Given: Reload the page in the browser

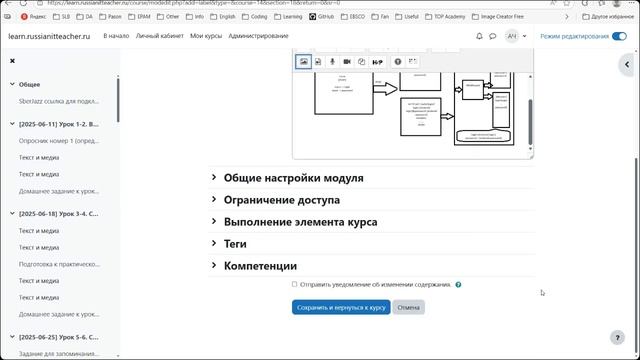Looking at the screenshot, I should (x=24, y=3).
